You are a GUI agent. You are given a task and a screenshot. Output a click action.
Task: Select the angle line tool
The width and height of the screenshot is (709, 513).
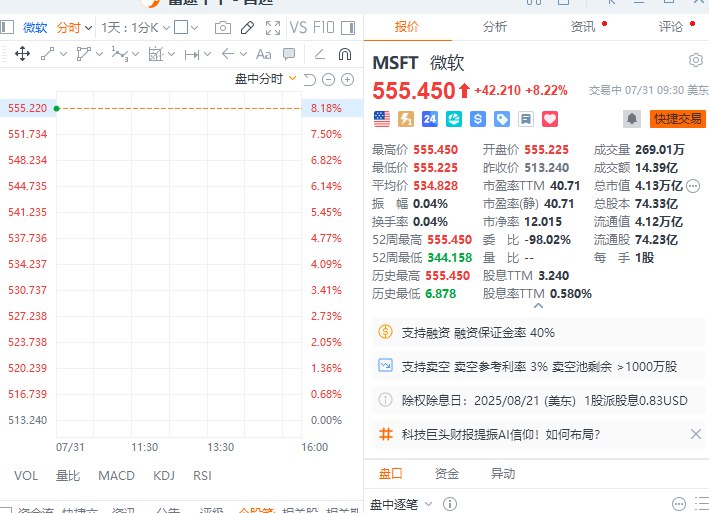(320, 54)
